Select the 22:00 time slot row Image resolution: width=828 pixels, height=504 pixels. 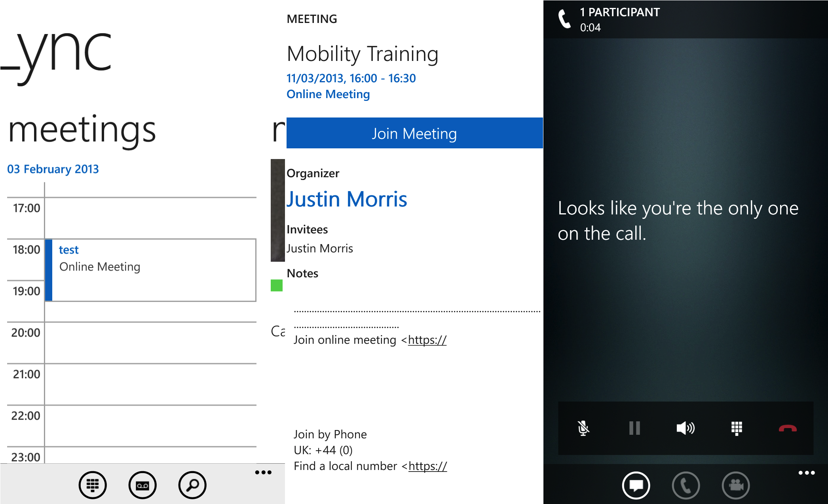pyautogui.click(x=132, y=426)
